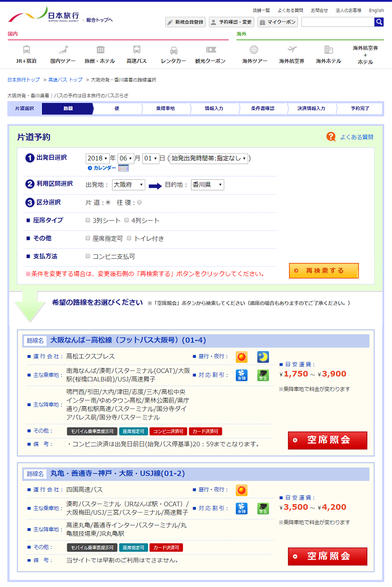Select the 往復 round-trip radio button

point(139,203)
